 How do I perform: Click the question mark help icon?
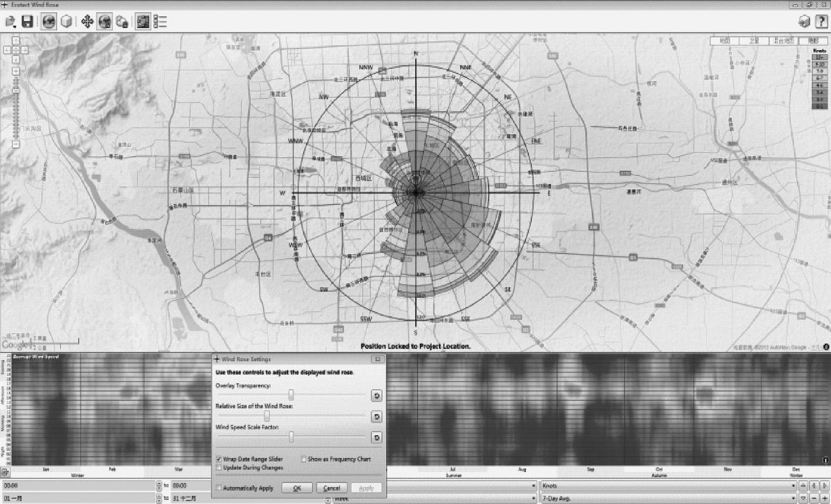[x=821, y=22]
